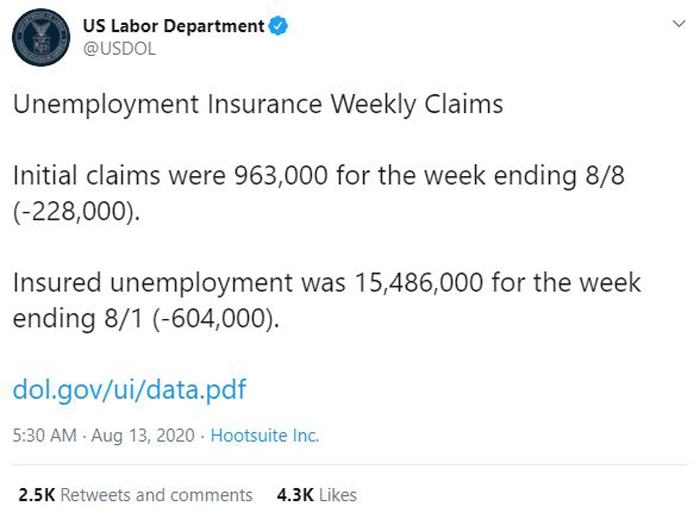Visit the @USDOL handle profile
The width and height of the screenshot is (700, 519).
(119, 49)
